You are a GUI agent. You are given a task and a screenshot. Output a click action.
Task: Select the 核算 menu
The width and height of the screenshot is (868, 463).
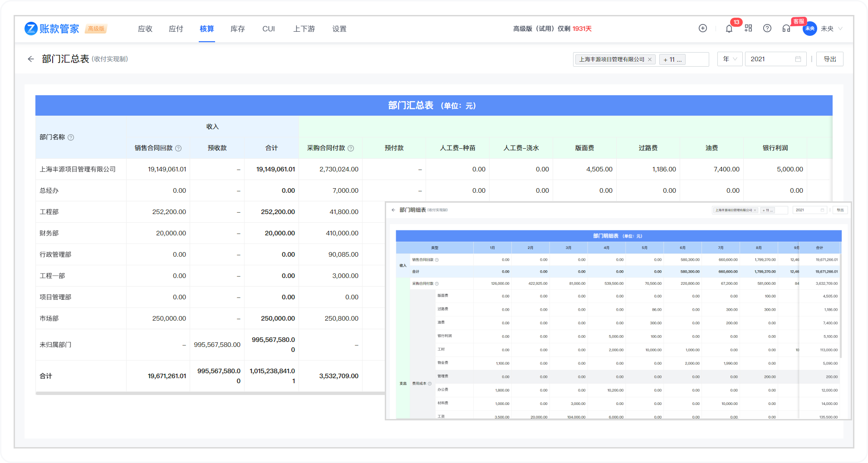click(x=207, y=29)
